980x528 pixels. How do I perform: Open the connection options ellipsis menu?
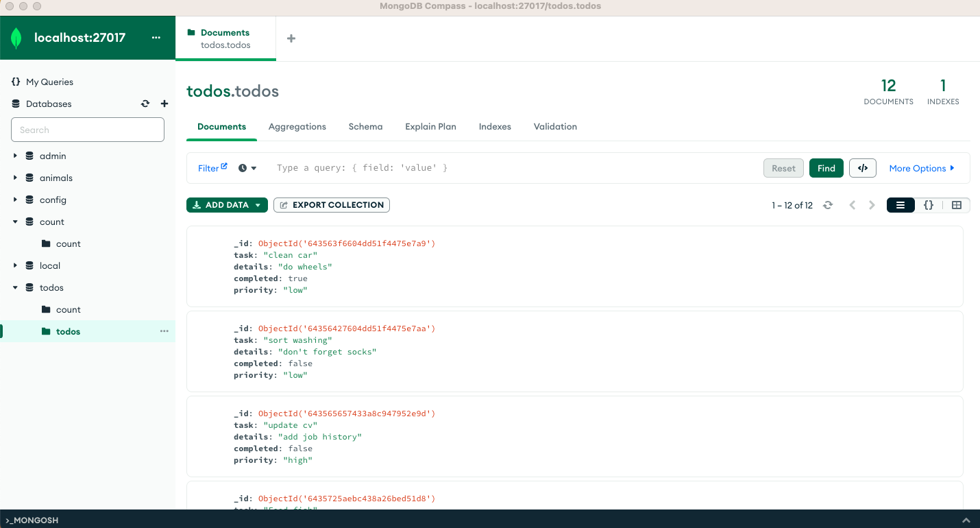click(x=156, y=38)
